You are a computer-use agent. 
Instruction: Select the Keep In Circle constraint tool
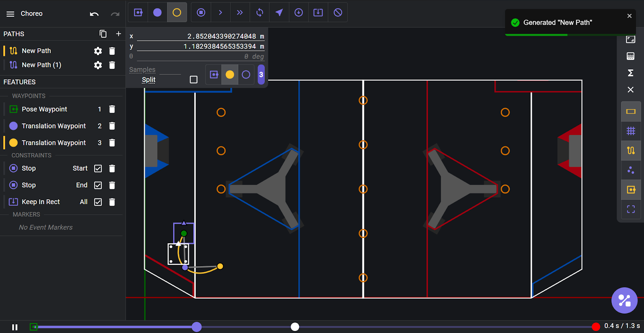(299, 12)
